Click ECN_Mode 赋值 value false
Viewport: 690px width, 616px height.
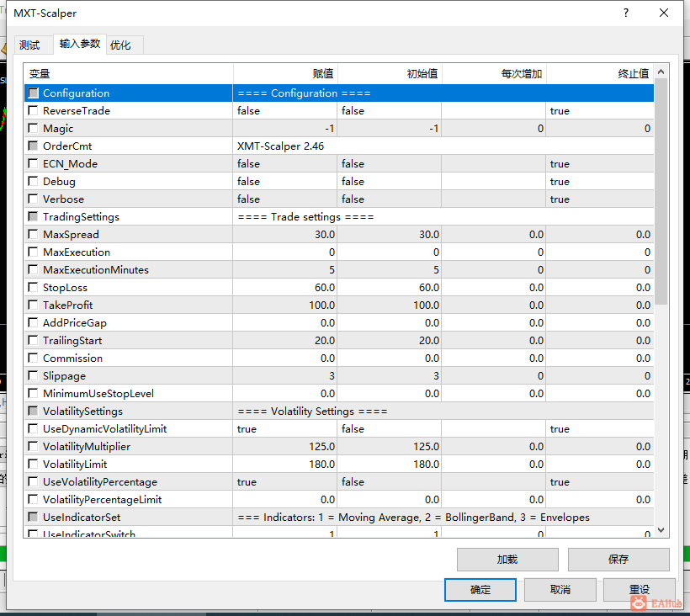click(x=285, y=164)
